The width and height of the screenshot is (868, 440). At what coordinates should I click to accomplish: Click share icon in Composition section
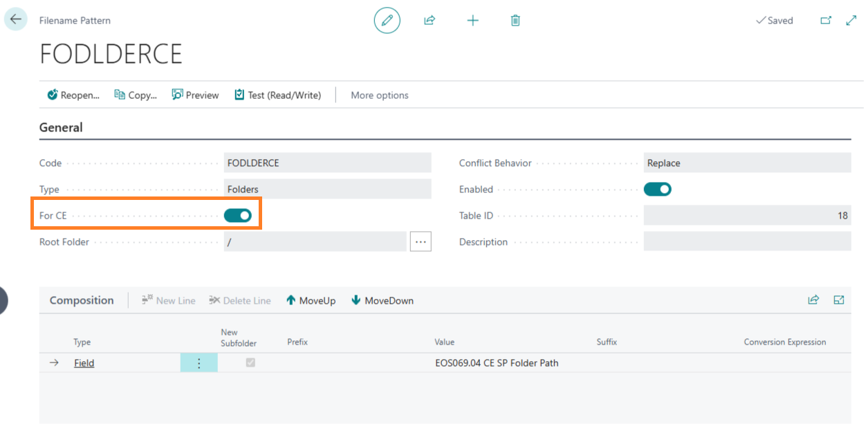813,300
